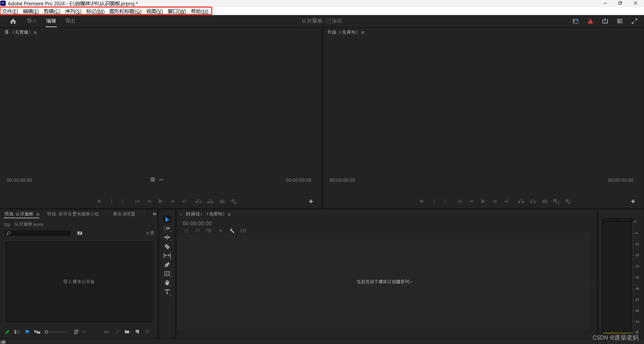This screenshot has height=344, width=644.
Task: Click Program monitor export frame camera icon
Action: tap(545, 202)
